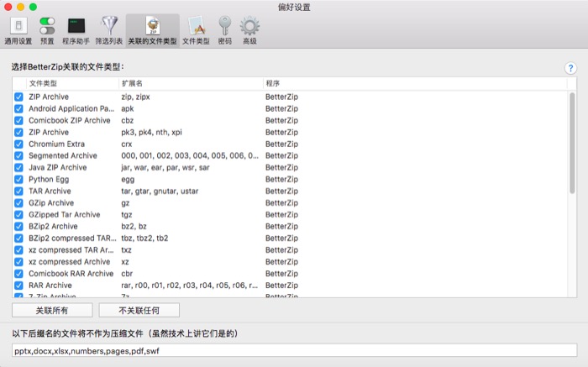Open the 程序助手 terminal icon pane
Screen dimensions: 588x367
pos(76,31)
